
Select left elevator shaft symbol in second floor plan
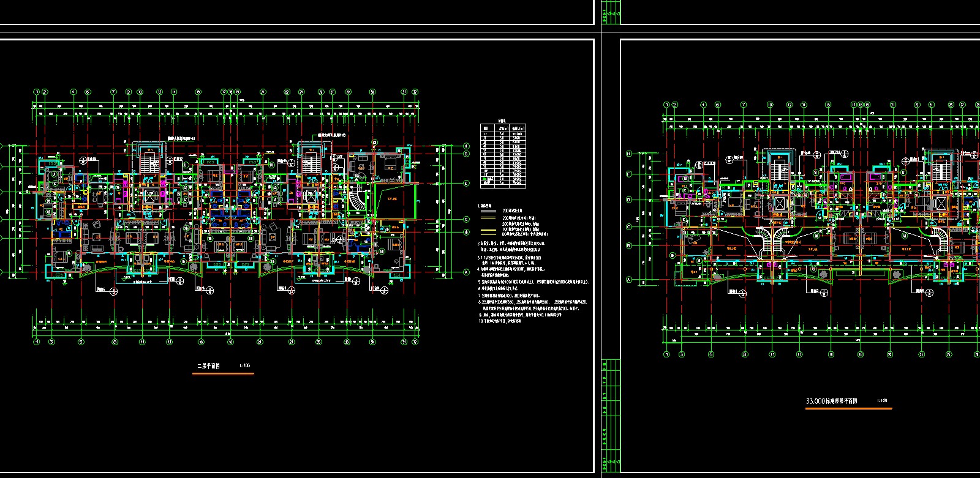pyautogui.click(x=149, y=197)
